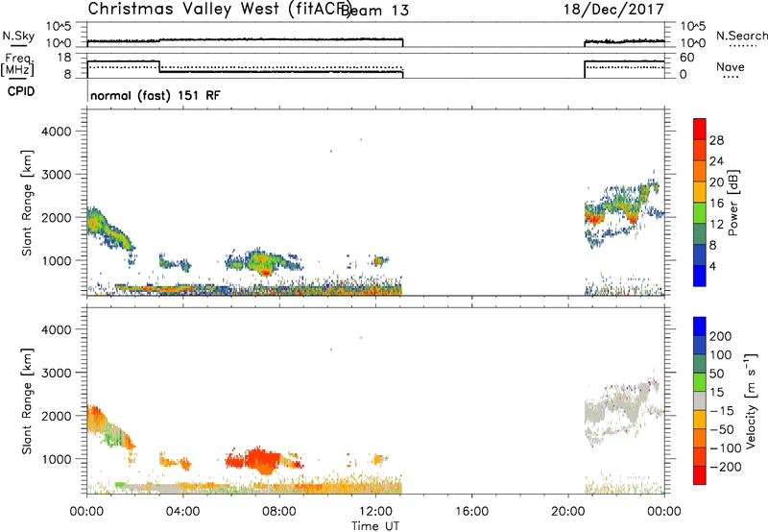Viewport: 768px width, 532px height.
Task: Click the "16:00" time axis label
Action: click(471, 512)
